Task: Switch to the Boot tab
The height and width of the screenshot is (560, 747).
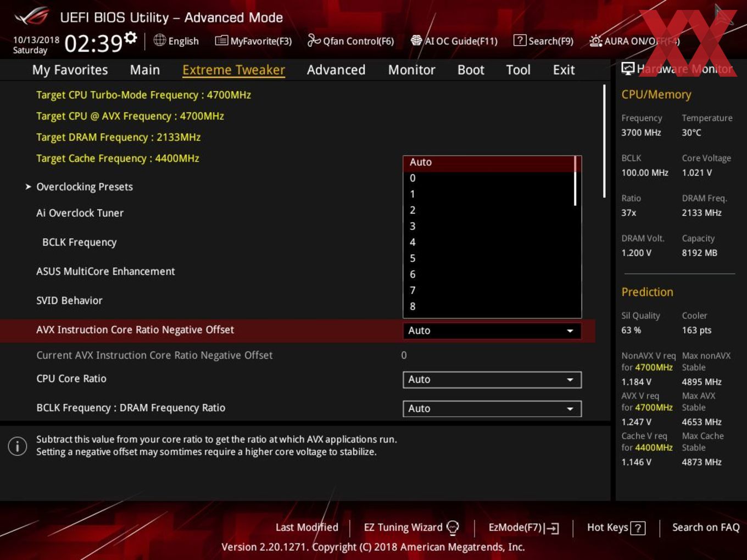Action: pyautogui.click(x=471, y=70)
